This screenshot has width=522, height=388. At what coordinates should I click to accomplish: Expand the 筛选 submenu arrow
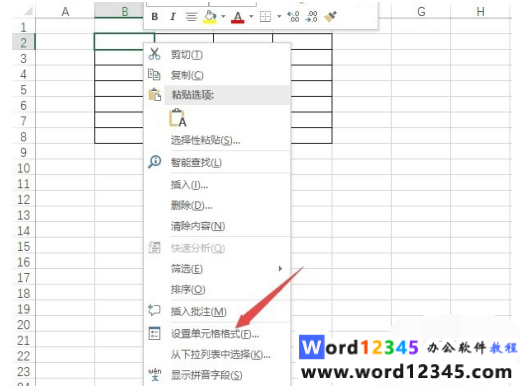tap(280, 268)
